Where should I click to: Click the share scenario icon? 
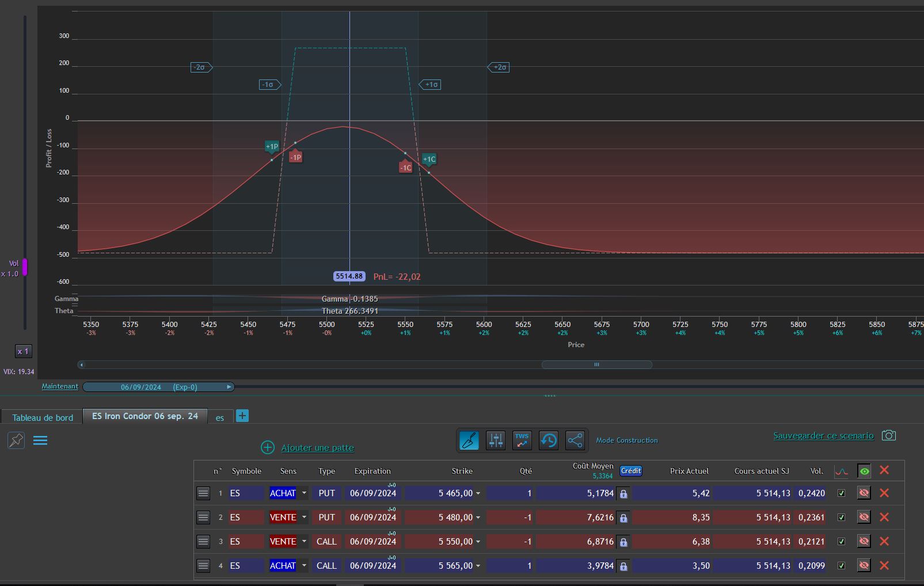[x=575, y=441]
